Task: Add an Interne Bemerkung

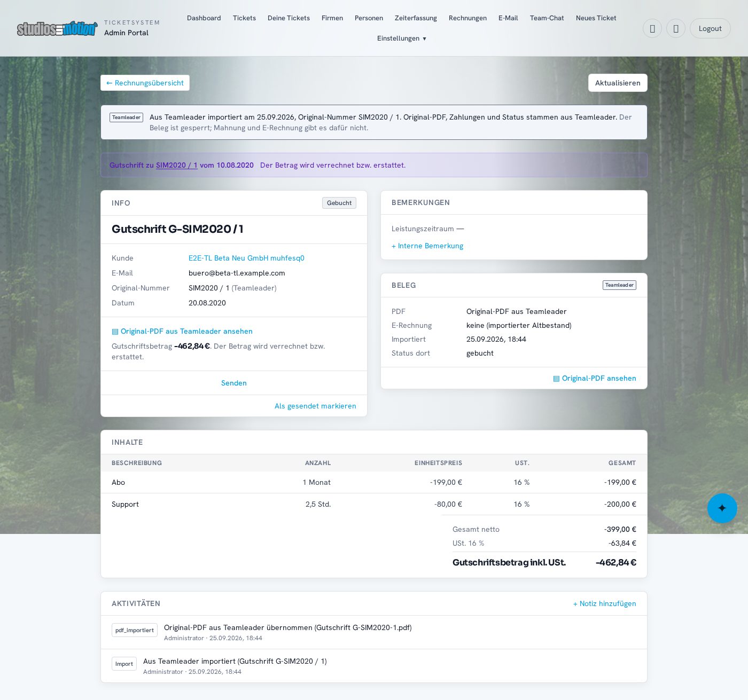Action: point(427,246)
